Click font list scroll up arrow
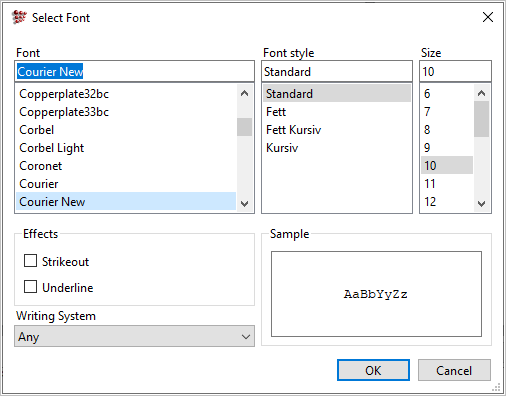506x396 pixels. [244, 93]
